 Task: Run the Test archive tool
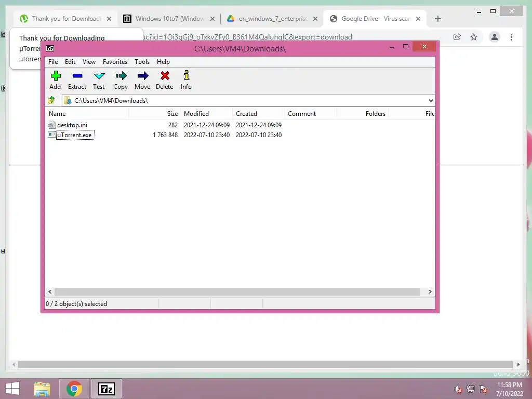click(x=99, y=76)
